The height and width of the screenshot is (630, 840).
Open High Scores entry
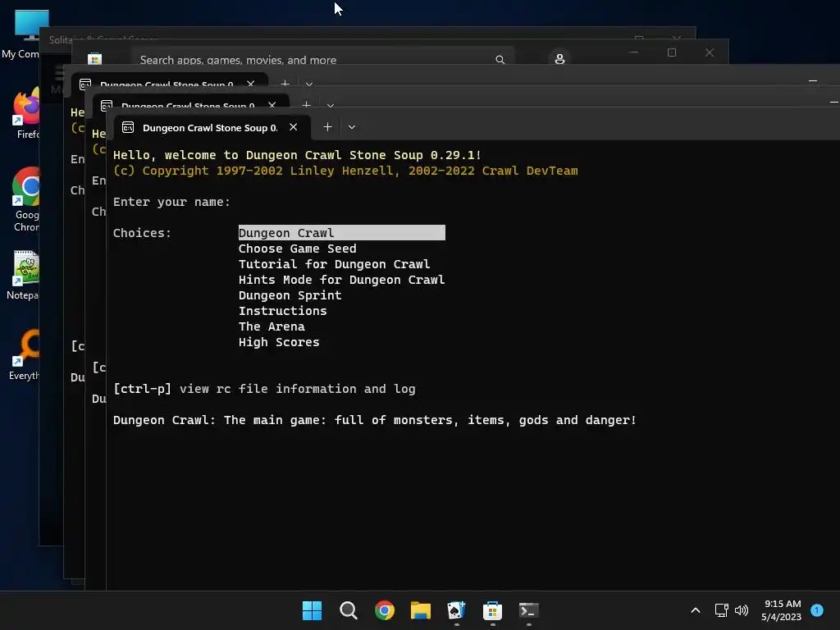click(279, 342)
